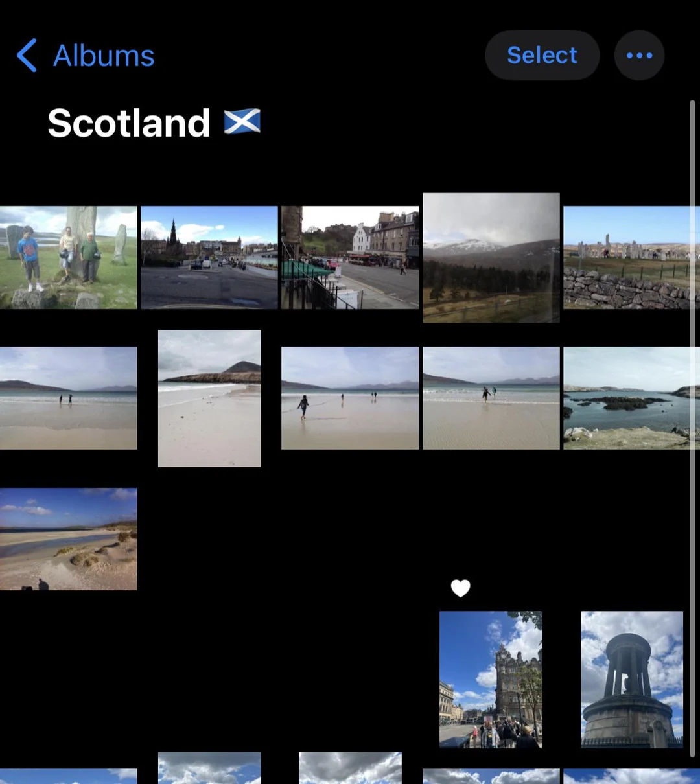
Task: Tap the Scotland album title
Action: (154, 123)
